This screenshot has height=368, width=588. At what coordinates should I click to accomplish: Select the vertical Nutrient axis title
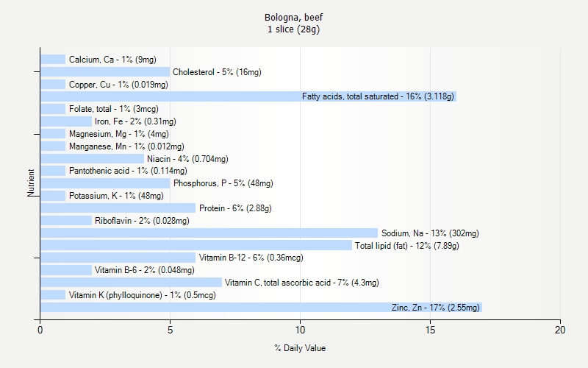click(31, 183)
